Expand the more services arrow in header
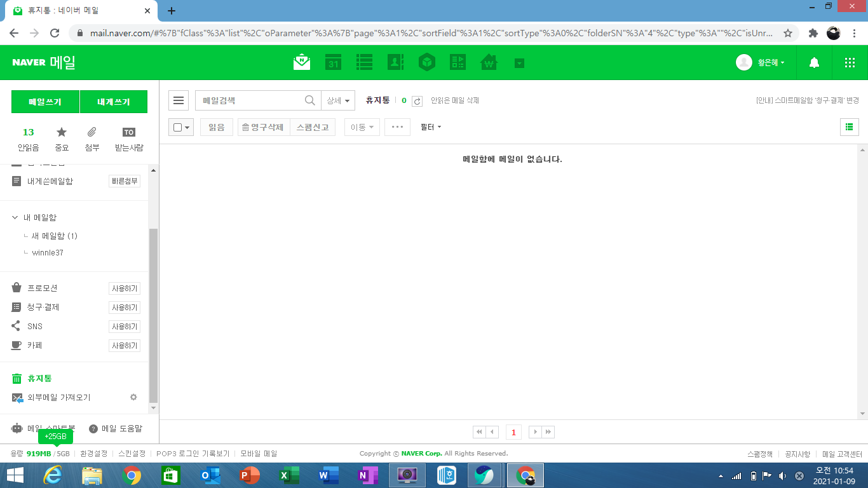Viewport: 868px width, 488px height. 519,63
